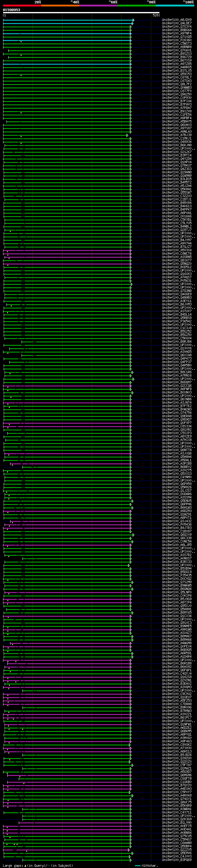Select label UniRef100_Q5XXS3
Viewport: 197px width, 868px height.
point(177,474)
